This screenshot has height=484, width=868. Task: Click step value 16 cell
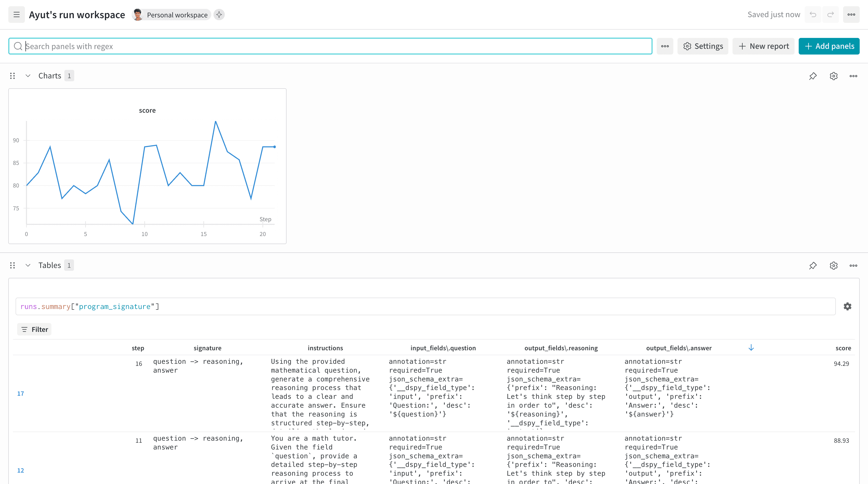139,364
